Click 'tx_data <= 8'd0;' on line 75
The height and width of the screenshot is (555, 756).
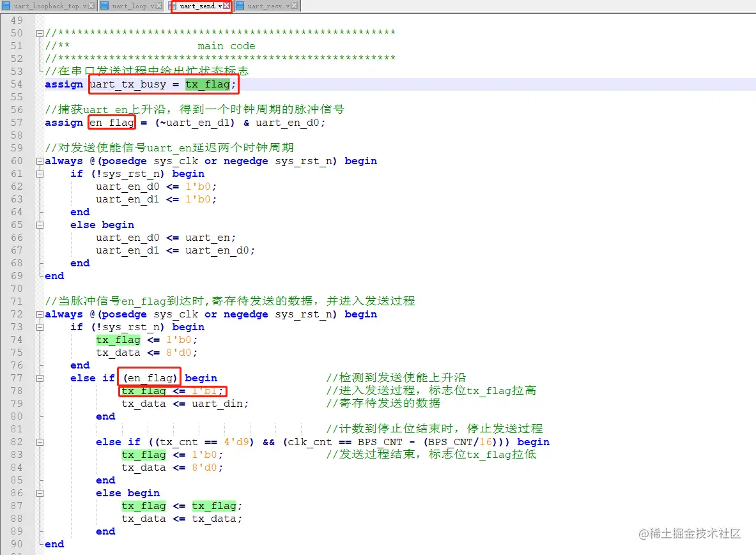[x=146, y=353]
